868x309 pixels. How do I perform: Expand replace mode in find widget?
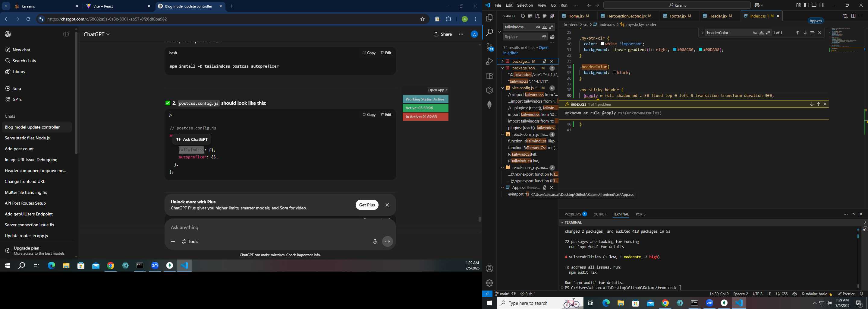pyautogui.click(x=702, y=33)
